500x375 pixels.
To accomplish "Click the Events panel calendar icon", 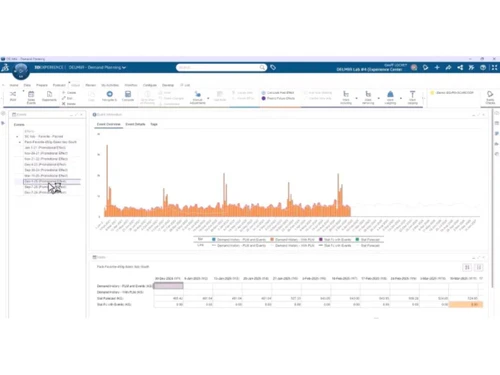I will (14, 114).
